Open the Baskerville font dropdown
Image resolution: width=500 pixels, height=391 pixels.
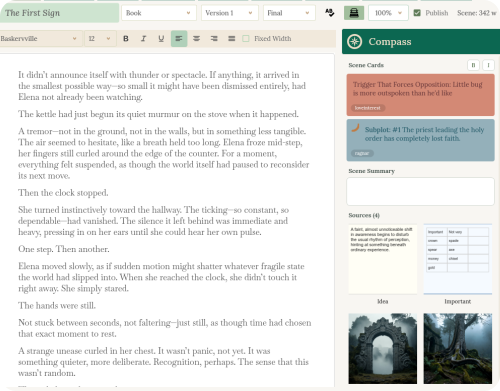coord(40,39)
